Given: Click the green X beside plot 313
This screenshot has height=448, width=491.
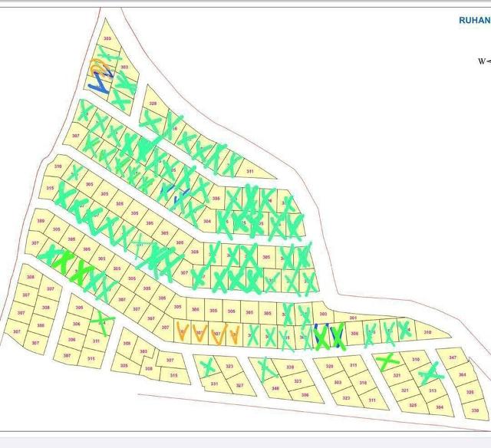Looking at the screenshot, I should click(x=431, y=373).
